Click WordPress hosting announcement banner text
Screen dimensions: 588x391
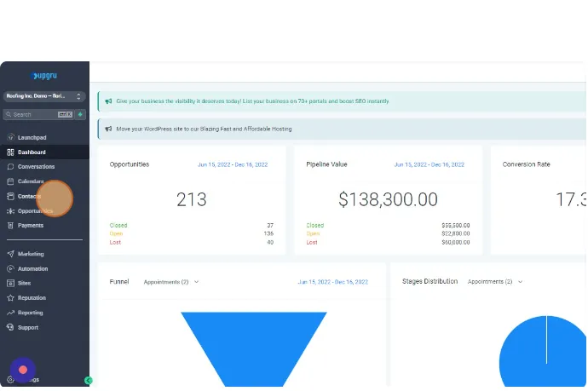pos(204,129)
